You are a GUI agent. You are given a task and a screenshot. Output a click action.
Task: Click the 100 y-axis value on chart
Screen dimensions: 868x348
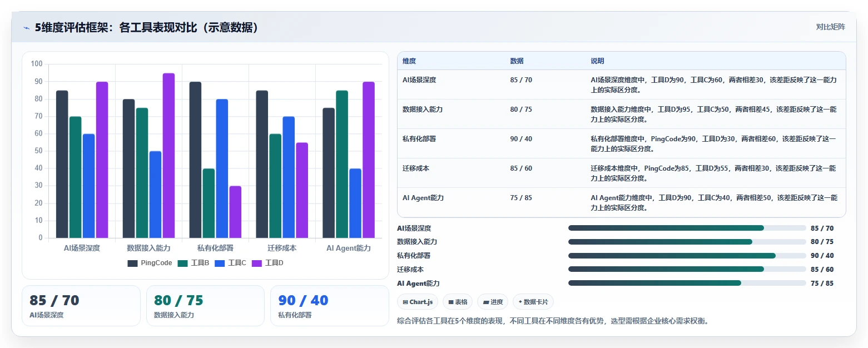pos(37,64)
